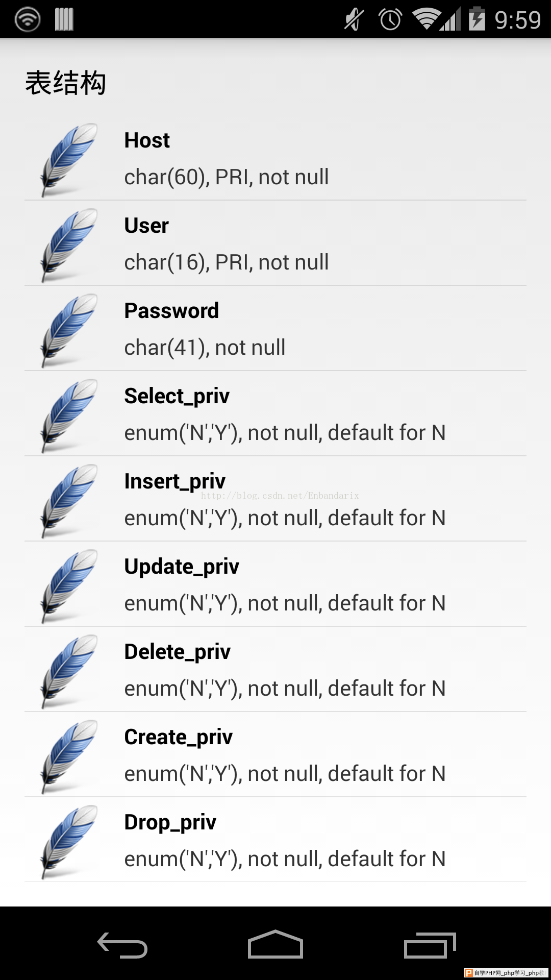Open the recent apps overview button
The image size is (551, 980).
430,945
